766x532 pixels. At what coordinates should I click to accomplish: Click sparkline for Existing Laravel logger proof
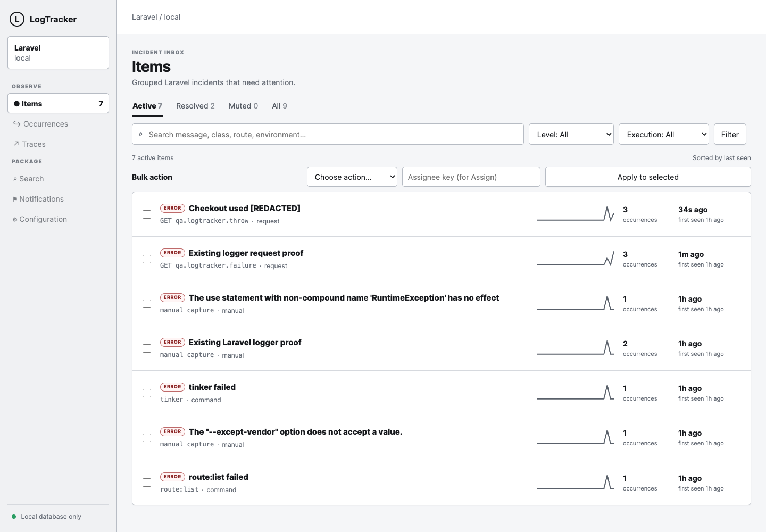click(576, 348)
